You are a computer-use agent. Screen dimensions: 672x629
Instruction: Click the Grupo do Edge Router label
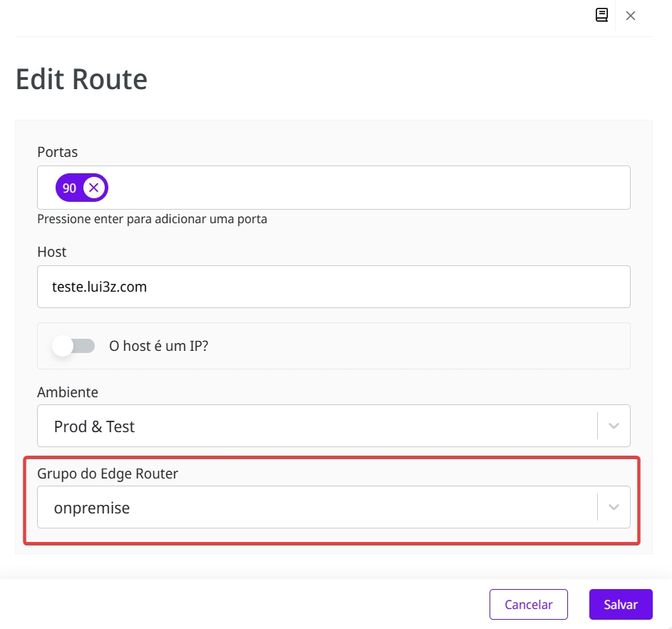[x=108, y=474]
